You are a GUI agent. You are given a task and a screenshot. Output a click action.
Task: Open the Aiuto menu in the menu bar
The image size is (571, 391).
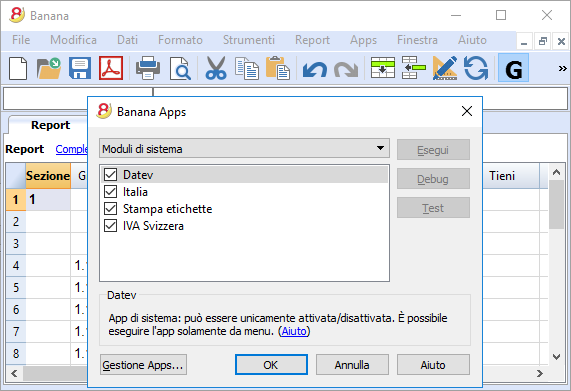click(x=472, y=40)
